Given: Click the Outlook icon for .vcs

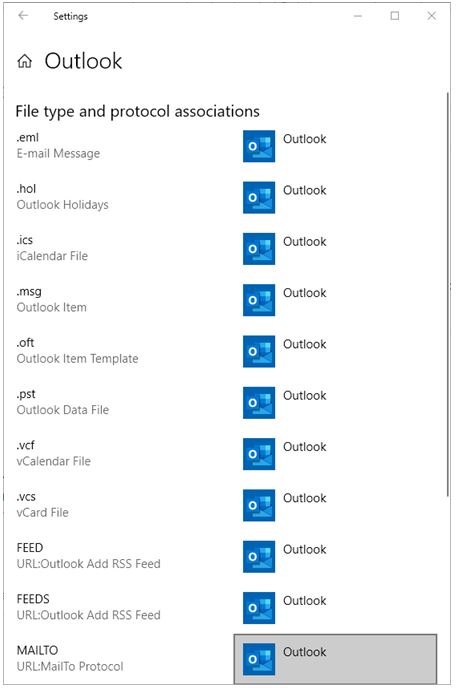Looking at the screenshot, I should pyautogui.click(x=259, y=505).
